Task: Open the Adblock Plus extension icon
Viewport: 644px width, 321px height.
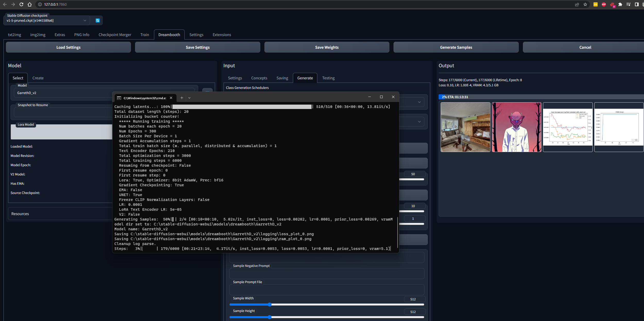Action: pos(604,4)
